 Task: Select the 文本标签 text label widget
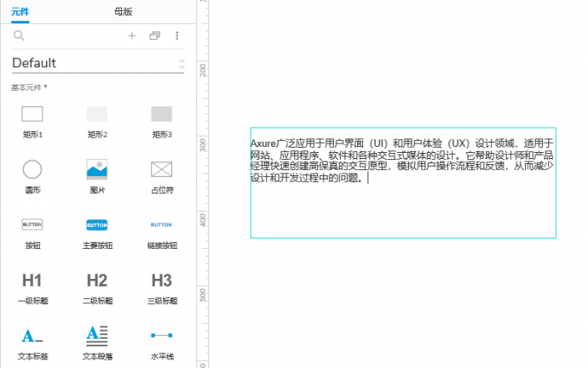(33, 344)
